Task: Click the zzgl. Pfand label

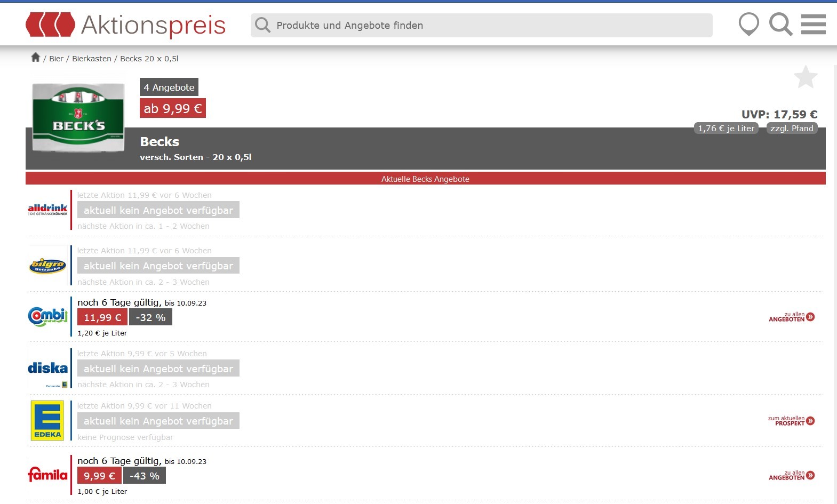Action: [x=792, y=128]
